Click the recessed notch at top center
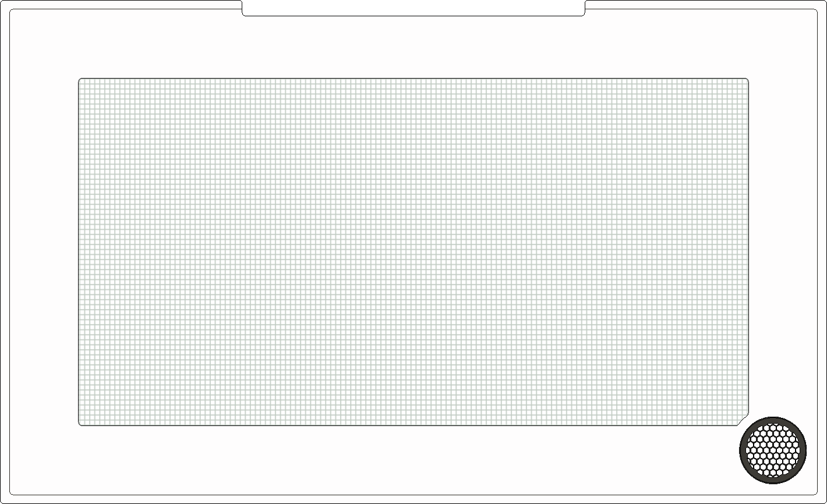This screenshot has width=827, height=504. (413, 8)
